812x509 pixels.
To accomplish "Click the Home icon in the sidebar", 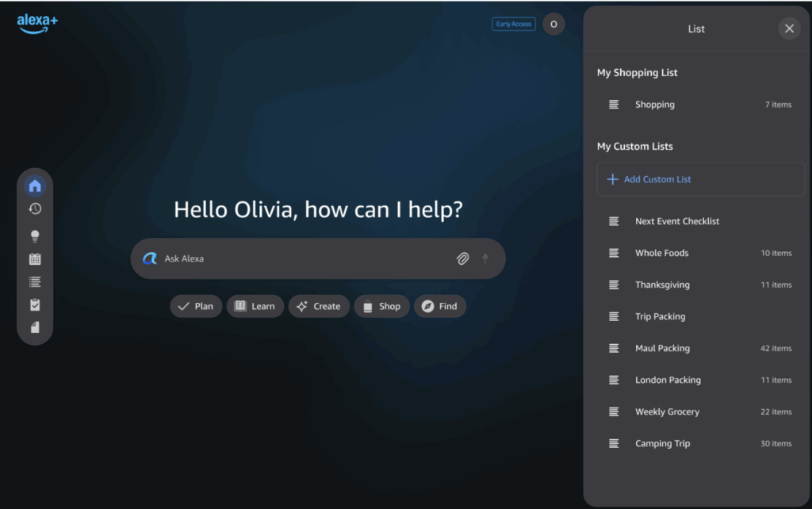I will coord(35,186).
